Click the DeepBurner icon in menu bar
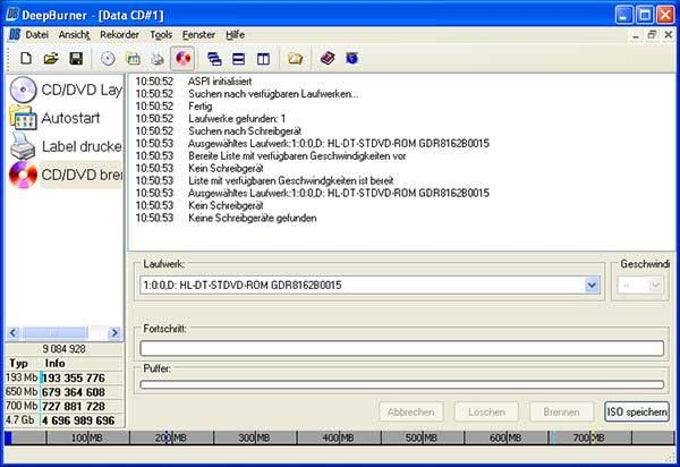 coord(15,35)
